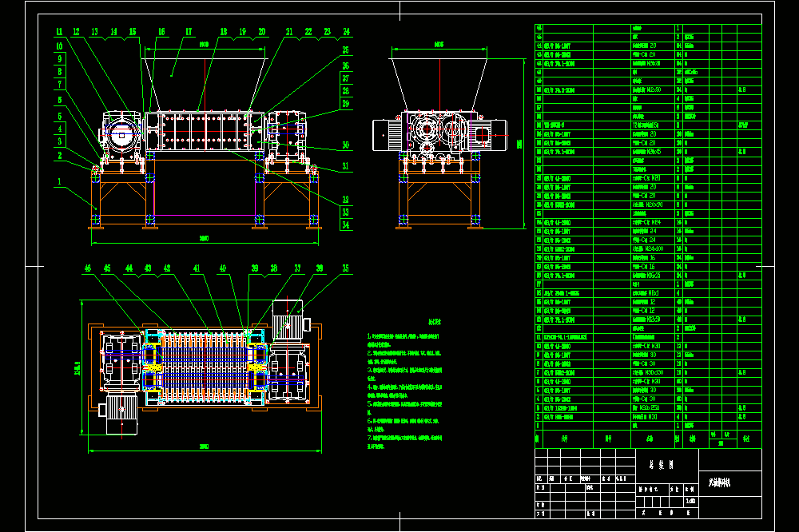Click part callout number 2 near frame
The height and width of the screenshot is (532, 799).
tap(60, 156)
